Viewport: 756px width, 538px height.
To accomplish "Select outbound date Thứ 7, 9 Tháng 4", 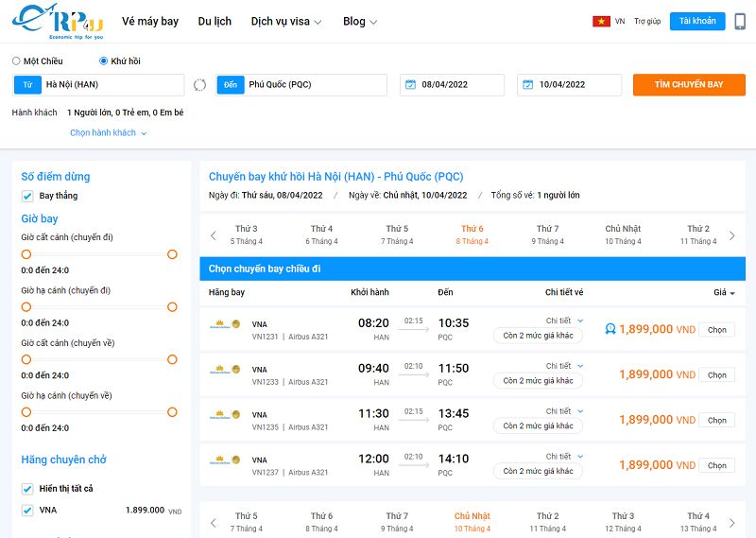I will point(548,234).
